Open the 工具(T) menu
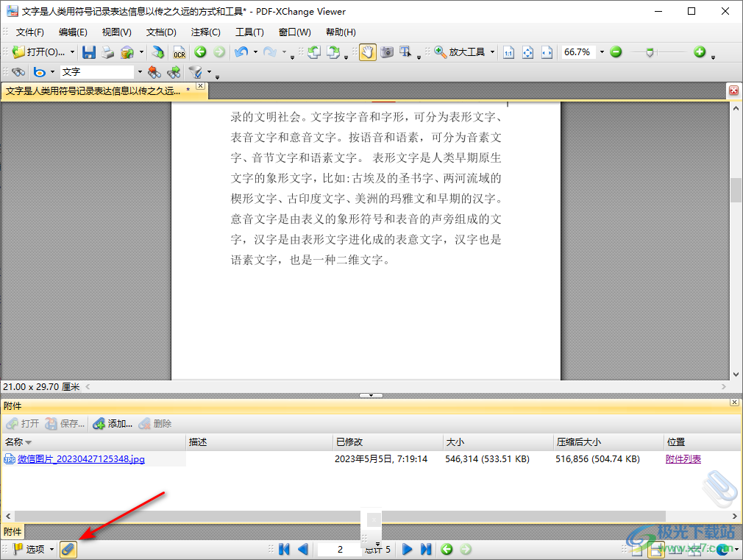The width and height of the screenshot is (743, 560). [249, 32]
